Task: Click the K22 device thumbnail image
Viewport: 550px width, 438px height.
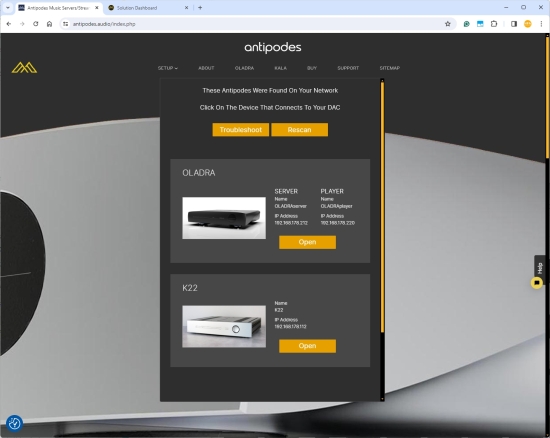Action: pyautogui.click(x=224, y=326)
